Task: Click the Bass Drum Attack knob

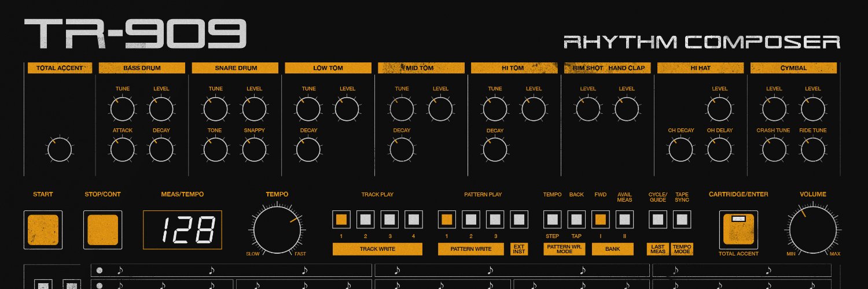Action: (122, 150)
